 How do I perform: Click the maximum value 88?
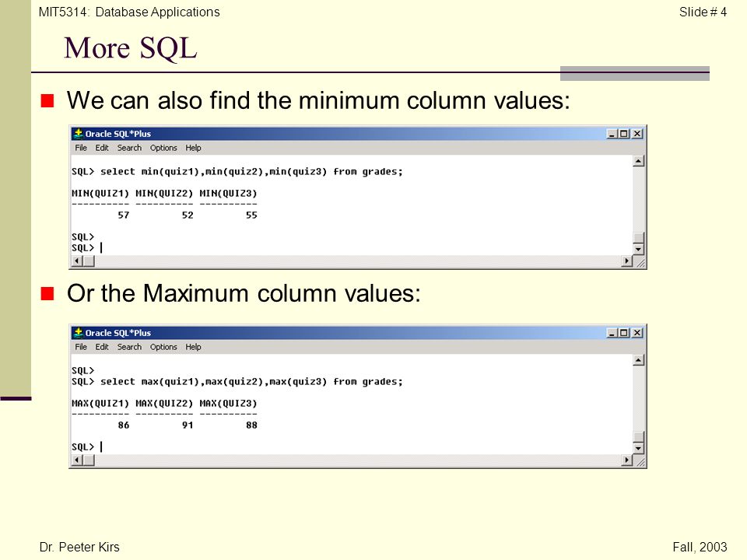point(251,425)
